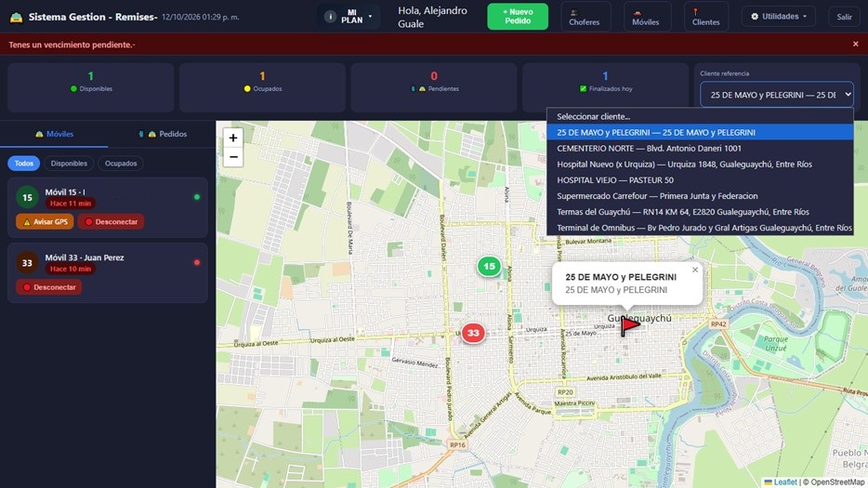
Task: Switch to the Pedidos sidebar tab
Action: click(162, 134)
